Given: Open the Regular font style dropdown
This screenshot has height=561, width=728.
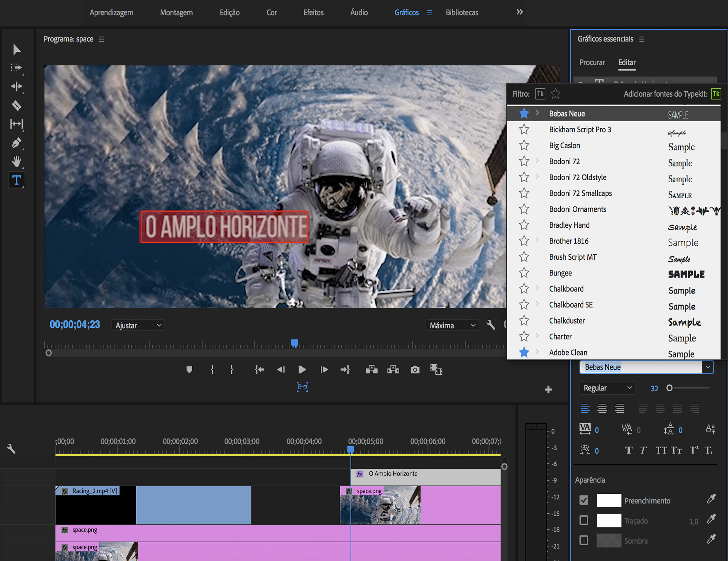Looking at the screenshot, I should coord(607,388).
